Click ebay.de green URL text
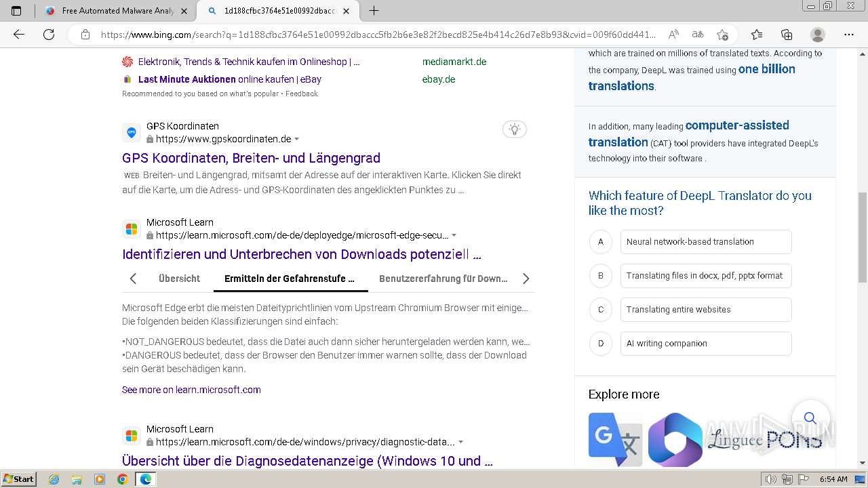 click(x=439, y=79)
